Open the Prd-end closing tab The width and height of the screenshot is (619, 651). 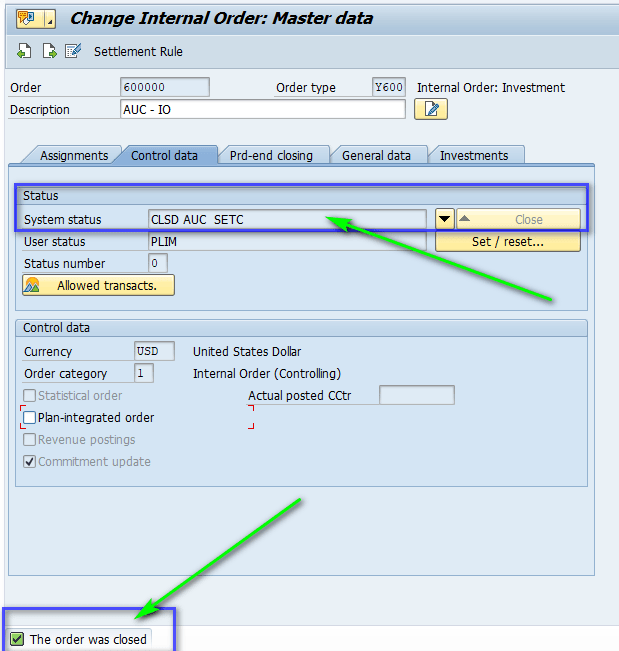click(271, 155)
